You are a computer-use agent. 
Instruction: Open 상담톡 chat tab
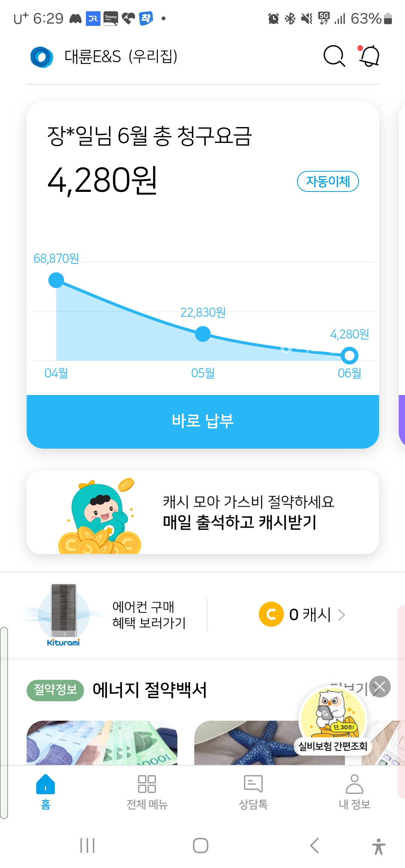[253, 792]
